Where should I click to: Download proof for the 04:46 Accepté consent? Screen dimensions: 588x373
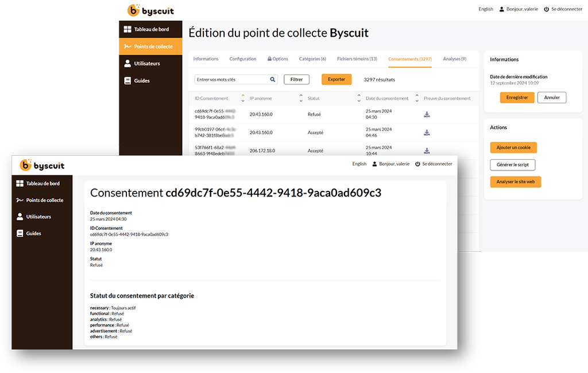[x=427, y=132]
